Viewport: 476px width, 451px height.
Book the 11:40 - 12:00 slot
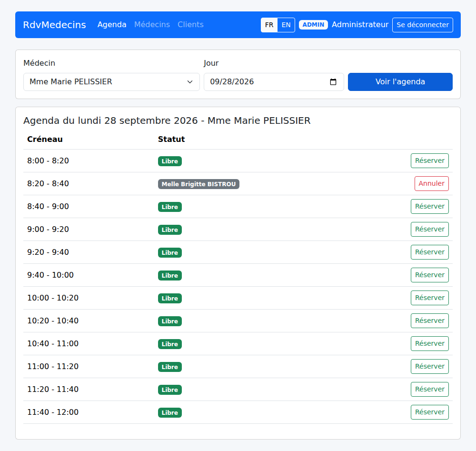pos(429,412)
